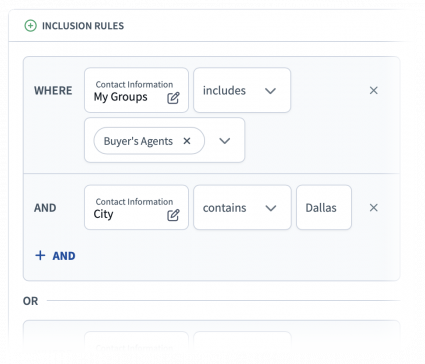Screen dimensions: 425x364
Task: Add another AND condition
Action: pyautogui.click(x=55, y=256)
